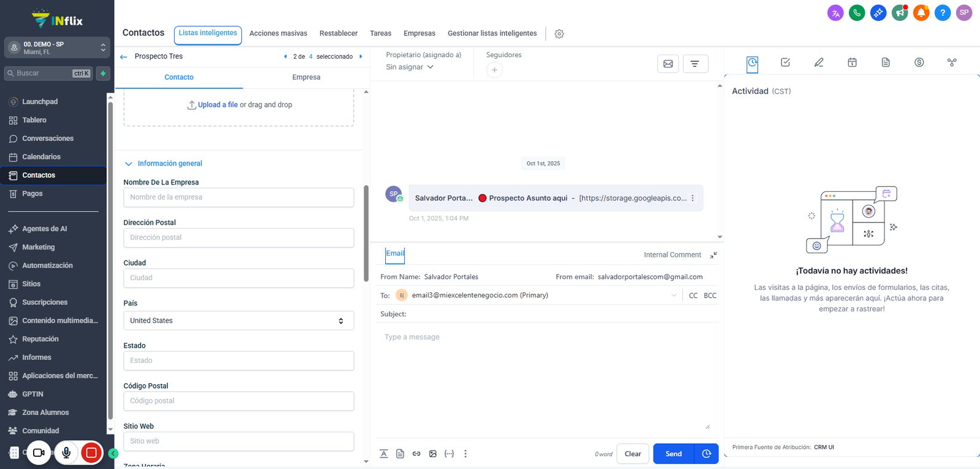Insert a link in the email composer
The height and width of the screenshot is (469, 980).
417,454
